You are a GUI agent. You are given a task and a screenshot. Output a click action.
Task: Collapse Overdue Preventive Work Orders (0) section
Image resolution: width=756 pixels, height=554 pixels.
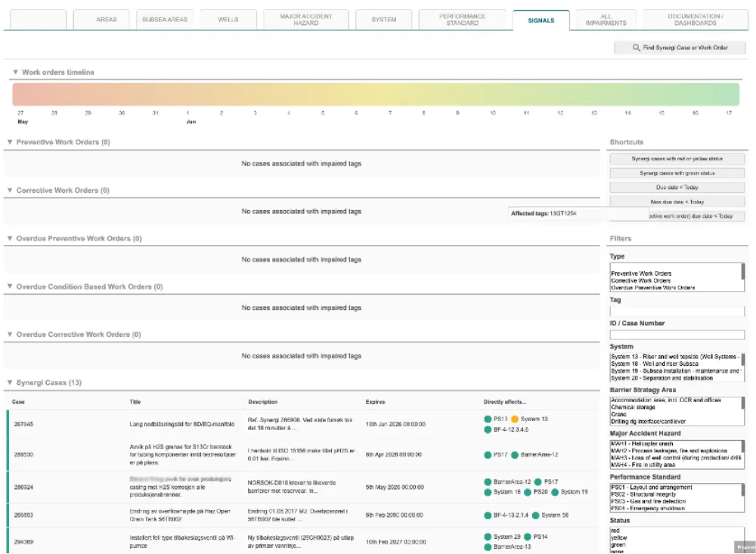click(10, 238)
